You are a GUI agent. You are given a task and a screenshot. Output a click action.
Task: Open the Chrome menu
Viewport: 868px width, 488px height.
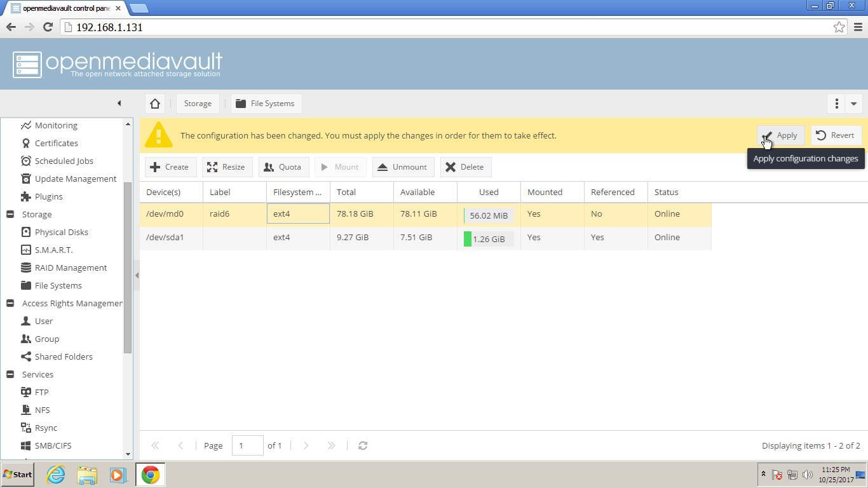coord(858,27)
